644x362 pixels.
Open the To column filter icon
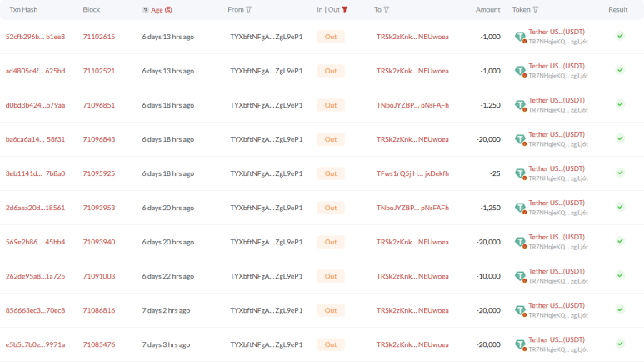point(386,9)
